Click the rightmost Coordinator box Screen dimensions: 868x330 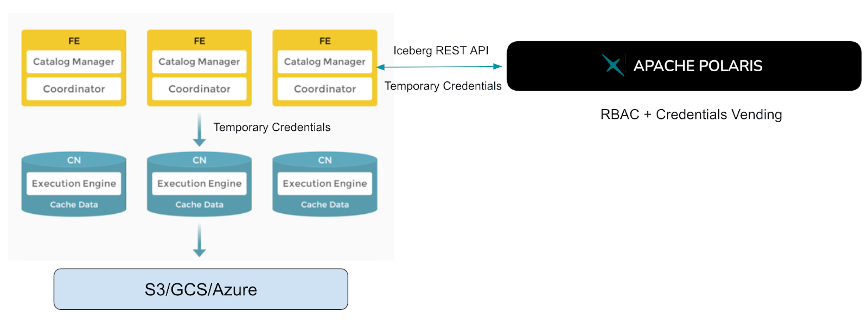(324, 89)
